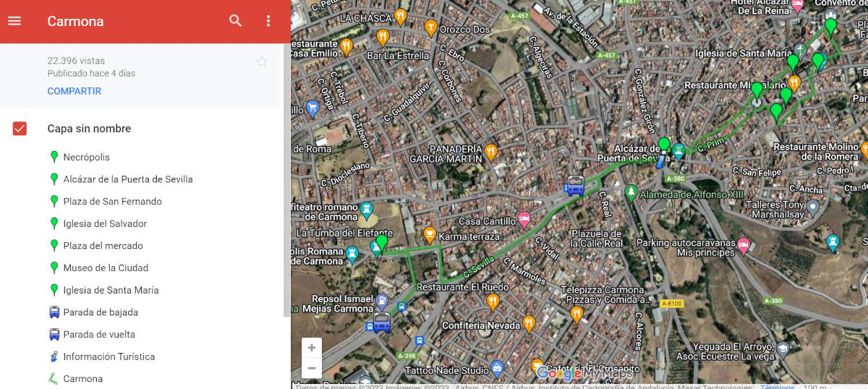Click the '22.396 vistas' view count text

tap(76, 61)
